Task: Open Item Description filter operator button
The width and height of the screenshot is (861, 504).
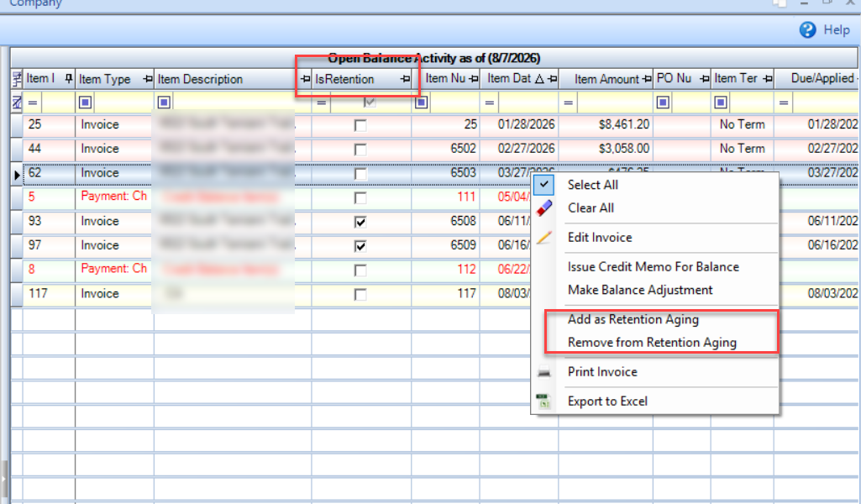Action: click(x=164, y=102)
